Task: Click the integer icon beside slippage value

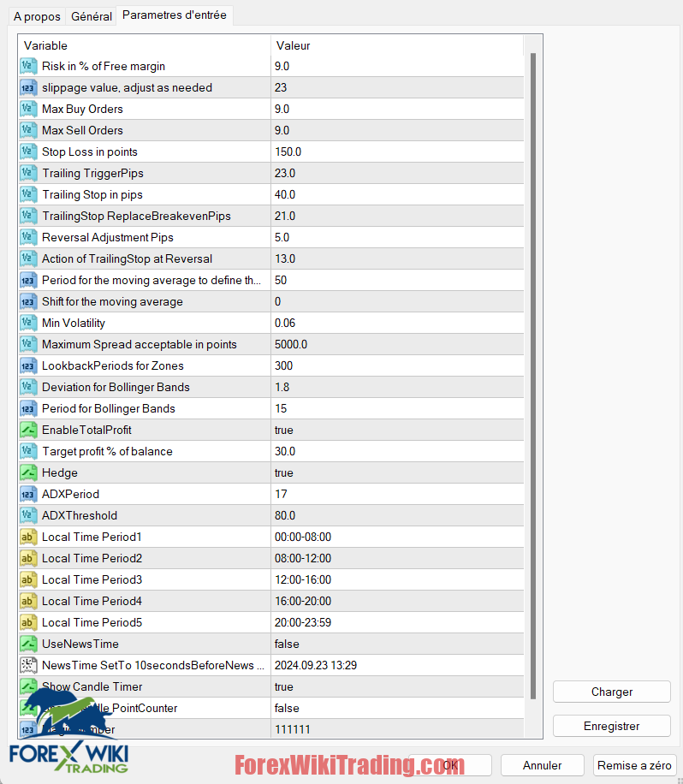Action: [28, 87]
